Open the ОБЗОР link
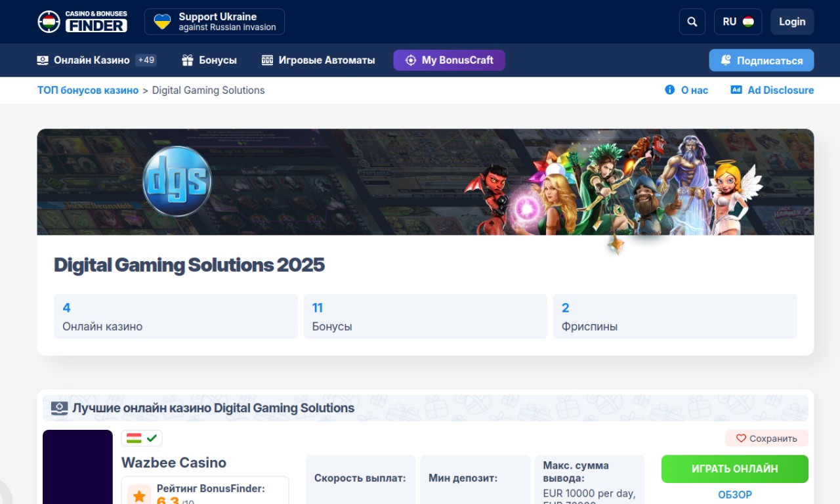Image resolution: width=840 pixels, height=504 pixels. [x=735, y=495]
